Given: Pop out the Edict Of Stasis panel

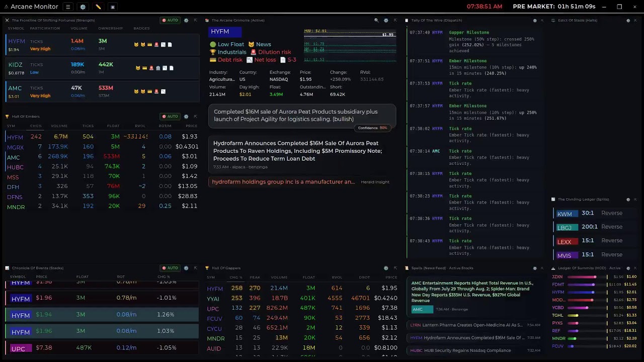Looking at the screenshot, I should (636, 20).
